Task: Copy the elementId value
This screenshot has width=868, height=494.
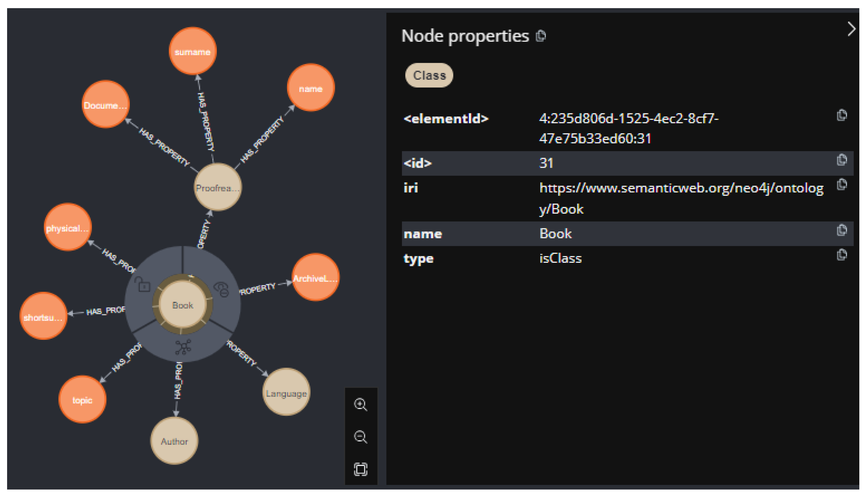Action: (x=841, y=115)
